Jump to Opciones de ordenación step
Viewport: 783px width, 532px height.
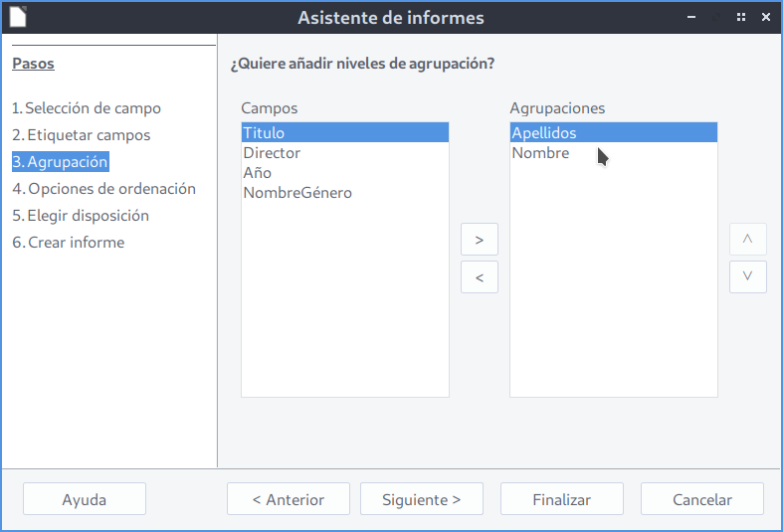(x=103, y=189)
